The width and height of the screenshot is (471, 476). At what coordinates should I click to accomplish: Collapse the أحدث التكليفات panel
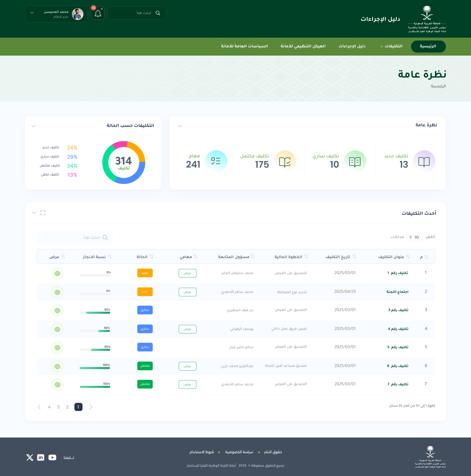click(x=34, y=213)
